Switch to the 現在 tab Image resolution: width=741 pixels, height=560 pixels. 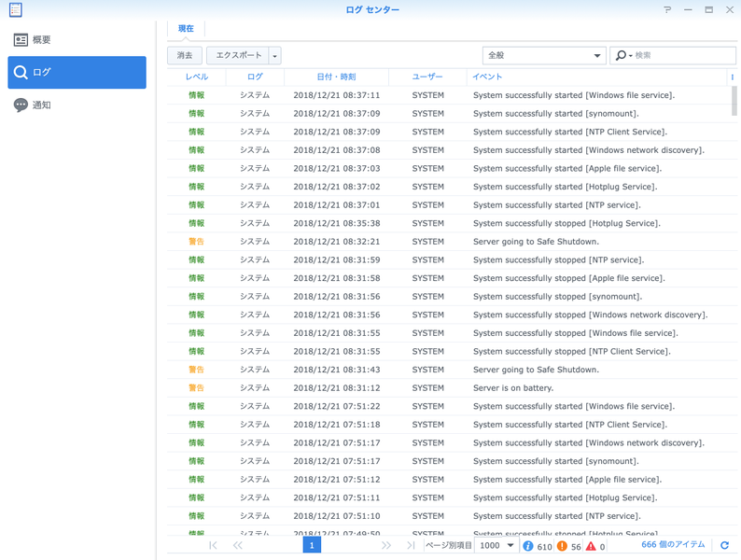tap(186, 29)
